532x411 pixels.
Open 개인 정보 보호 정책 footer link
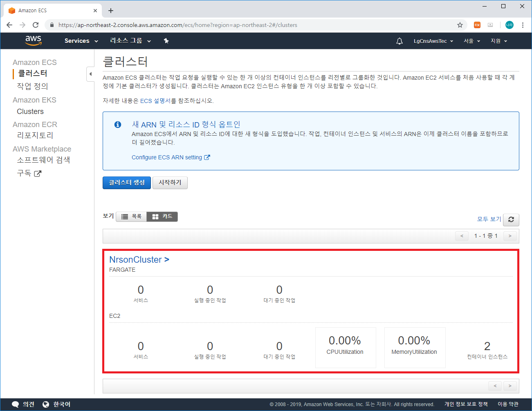click(466, 404)
